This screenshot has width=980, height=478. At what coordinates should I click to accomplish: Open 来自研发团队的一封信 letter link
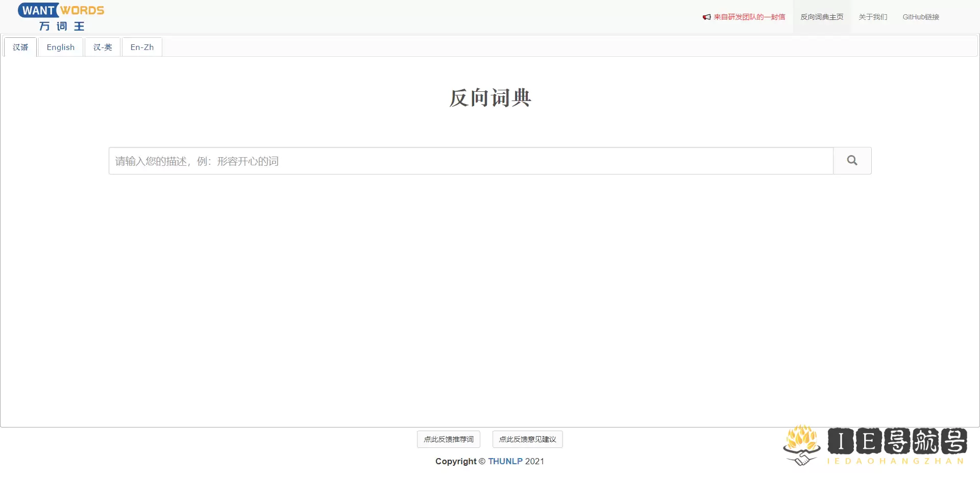(x=750, y=17)
